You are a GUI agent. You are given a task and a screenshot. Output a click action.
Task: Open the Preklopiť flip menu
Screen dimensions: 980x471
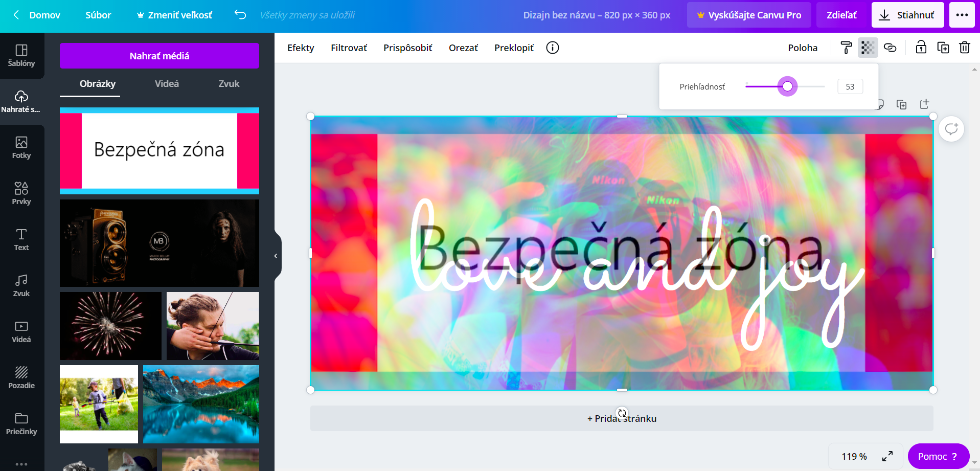tap(514, 48)
